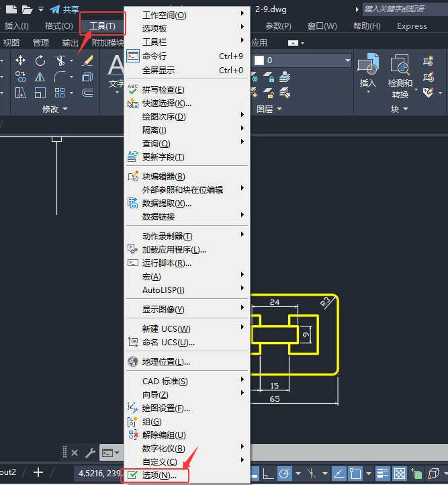
Task: Select the Copy objects tool
Action: click(20, 77)
